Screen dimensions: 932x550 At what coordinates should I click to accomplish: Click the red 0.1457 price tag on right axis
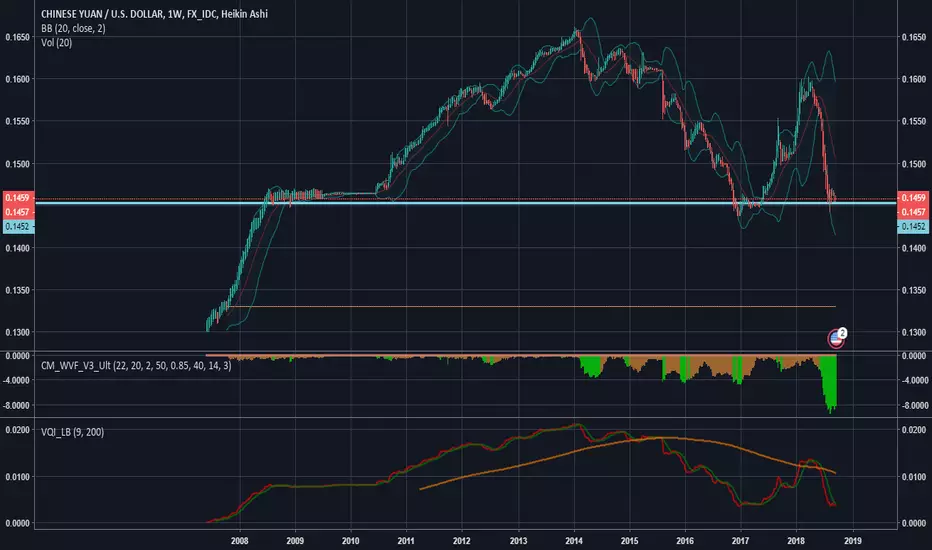tap(914, 212)
